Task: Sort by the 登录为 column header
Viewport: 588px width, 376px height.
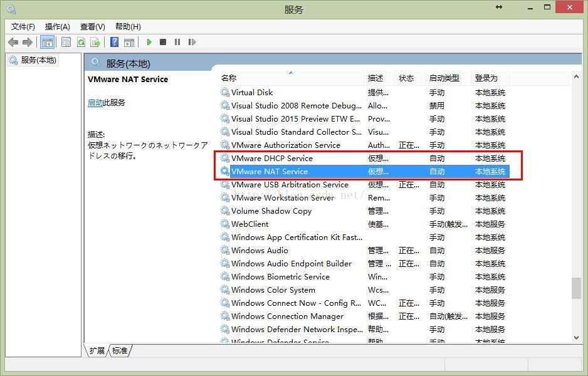Action: (x=490, y=78)
